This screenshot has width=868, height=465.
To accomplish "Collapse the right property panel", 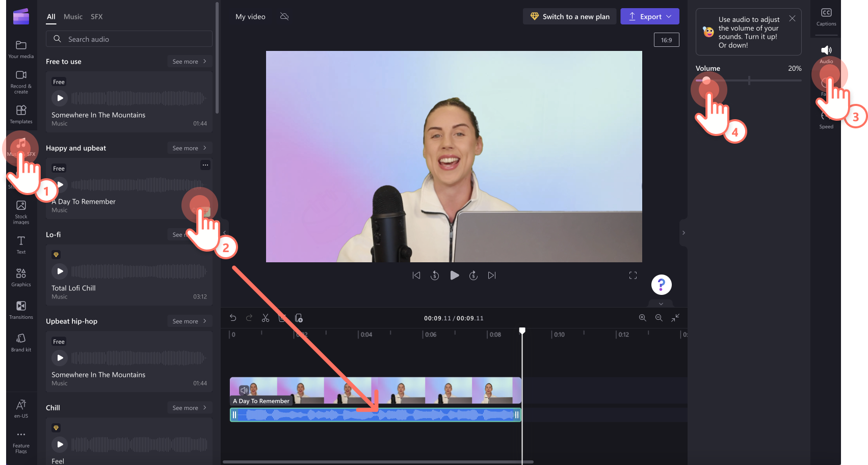I will click(x=683, y=233).
